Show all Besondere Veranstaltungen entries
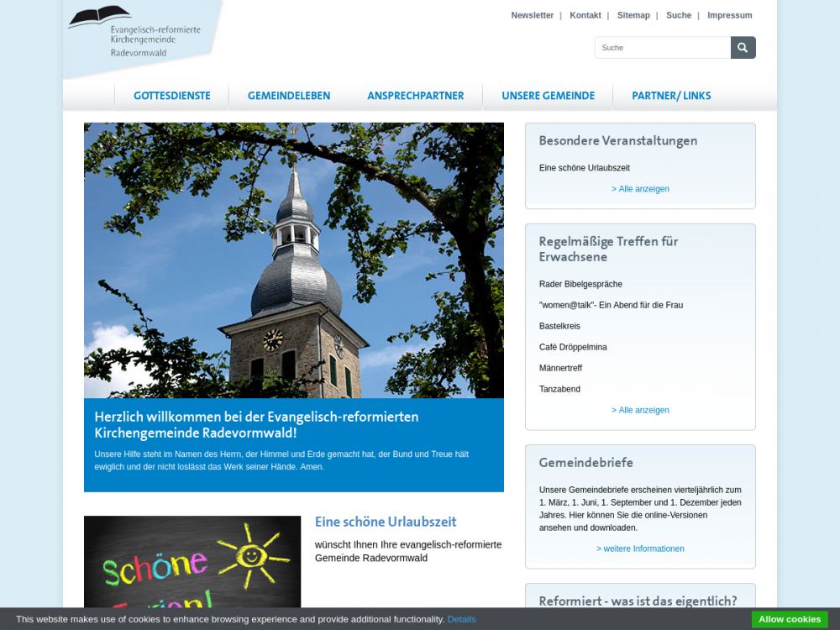Screen dimensions: 840x630 (x=640, y=189)
